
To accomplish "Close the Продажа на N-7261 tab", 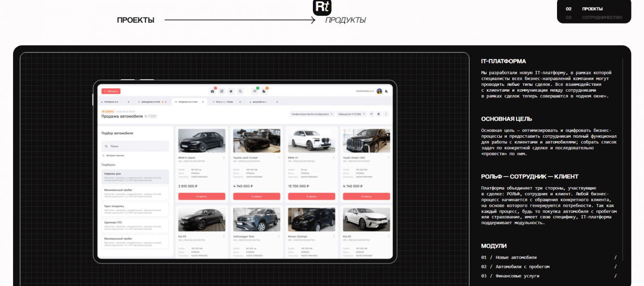I will coord(203,102).
